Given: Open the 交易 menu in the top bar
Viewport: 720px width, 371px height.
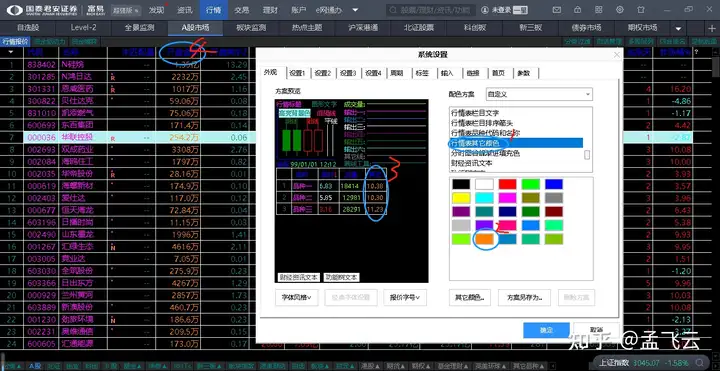Looking at the screenshot, I should click(242, 10).
